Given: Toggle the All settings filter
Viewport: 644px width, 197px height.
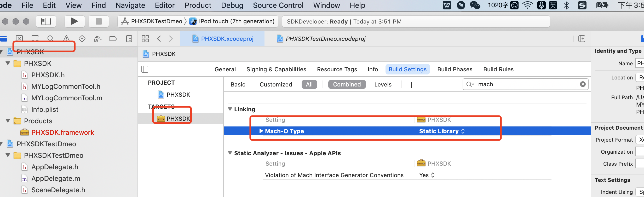Looking at the screenshot, I should 309,84.
